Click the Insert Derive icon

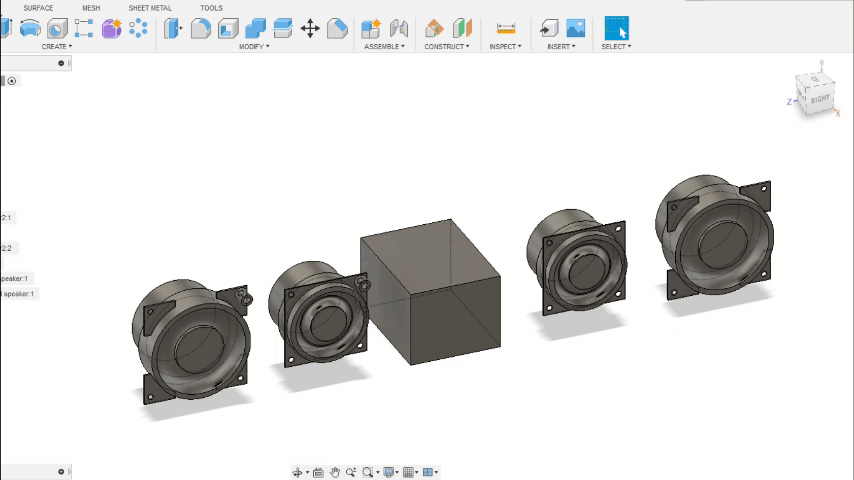tap(549, 28)
